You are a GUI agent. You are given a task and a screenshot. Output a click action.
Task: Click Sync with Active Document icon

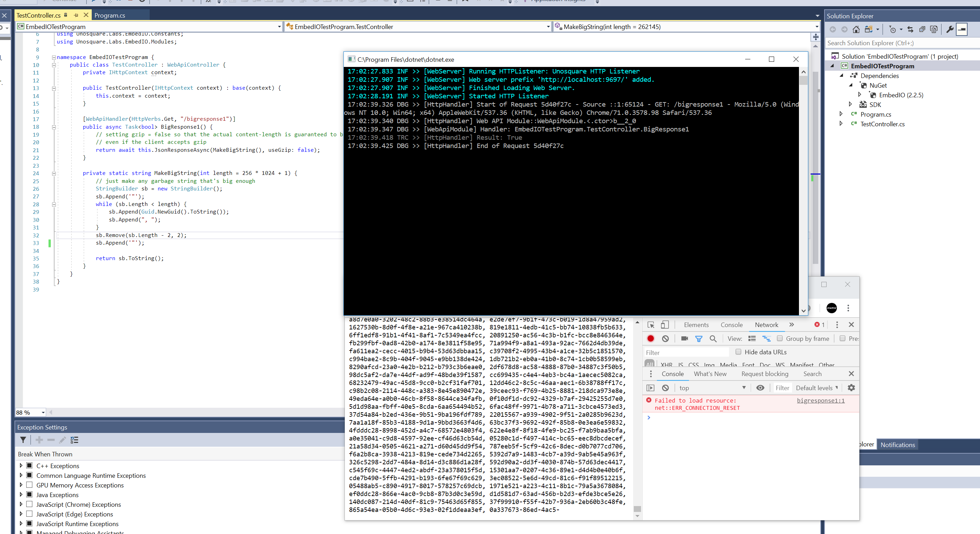point(910,29)
